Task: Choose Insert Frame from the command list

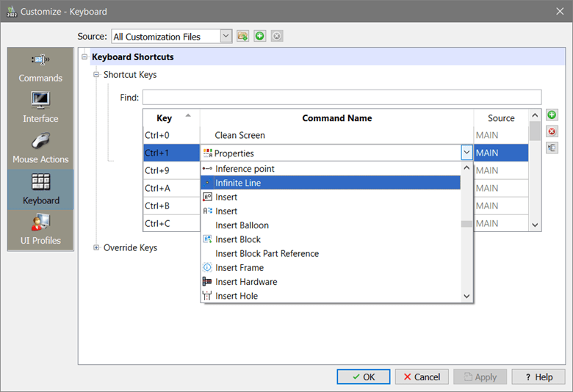Action: pyautogui.click(x=331, y=268)
